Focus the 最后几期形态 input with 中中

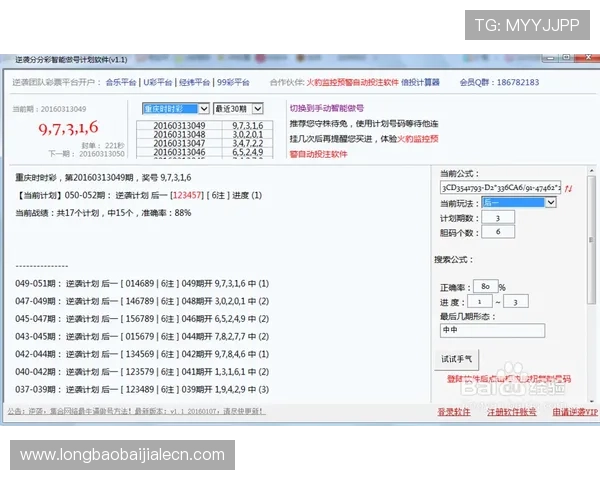(x=492, y=330)
